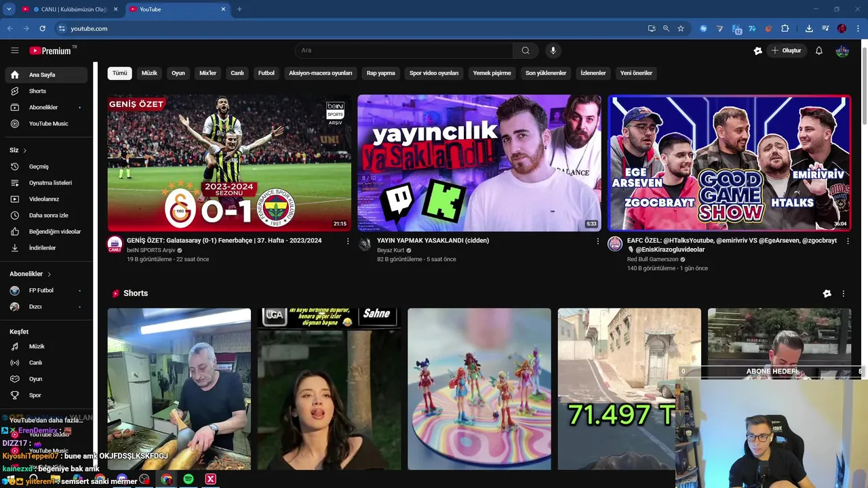
Task: Open beIN SPORTS Arşiv channel link
Action: click(151, 250)
